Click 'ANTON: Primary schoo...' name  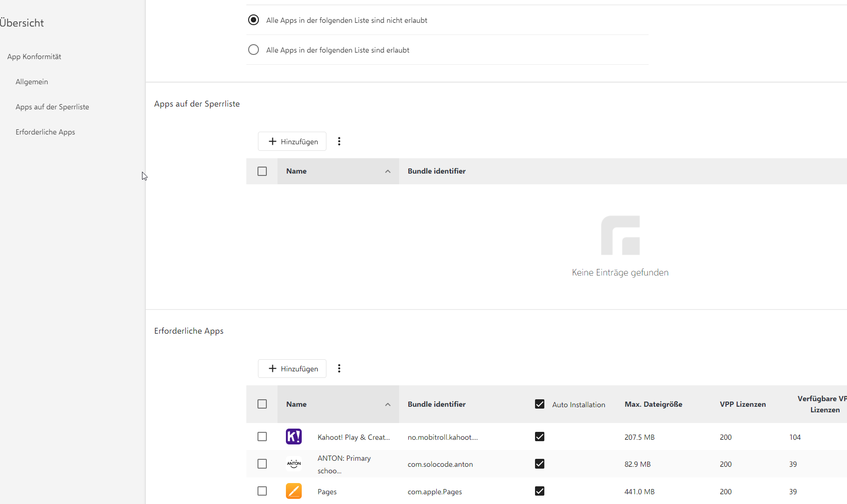344,464
